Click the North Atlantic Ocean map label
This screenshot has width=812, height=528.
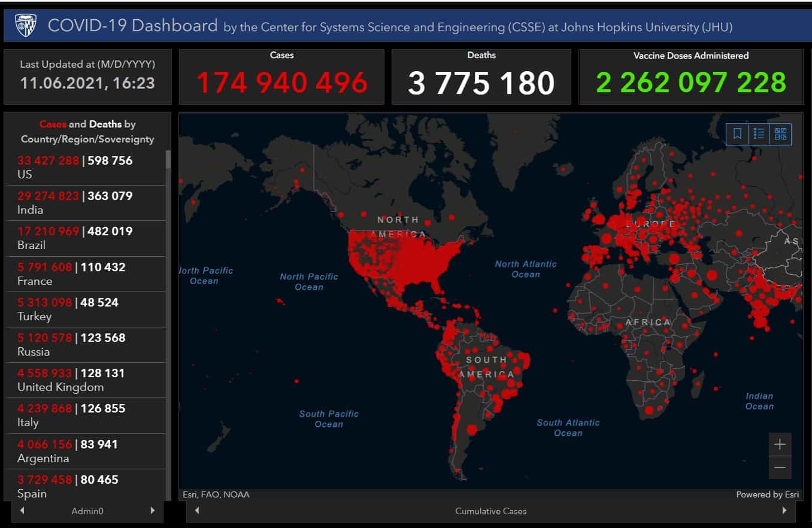point(526,269)
